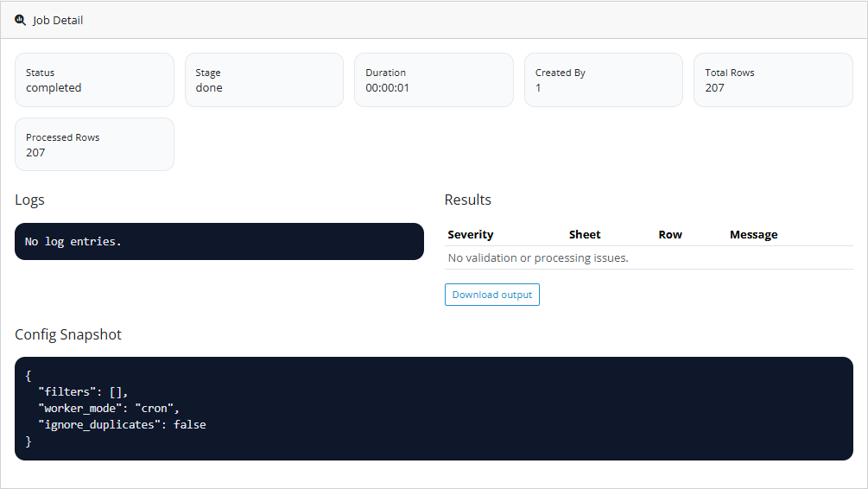Click the Logs section heading
Viewport: 868px width, 489px height.
(x=30, y=200)
